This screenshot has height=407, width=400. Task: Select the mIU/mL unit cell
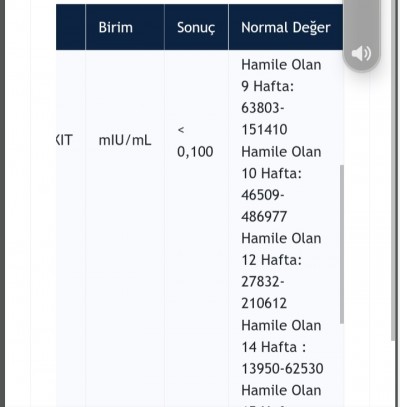click(125, 140)
